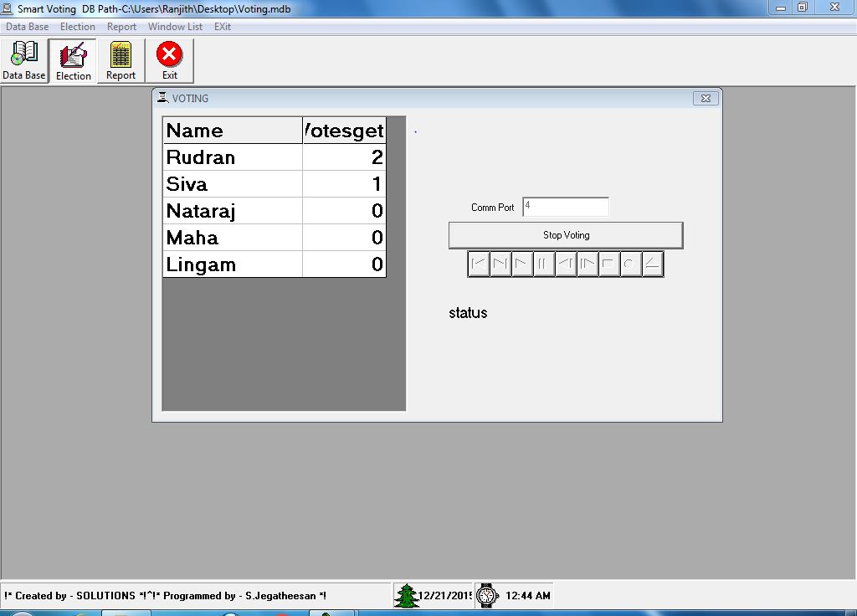Click the Record circle media button
The height and width of the screenshot is (616, 857).
[x=631, y=264]
